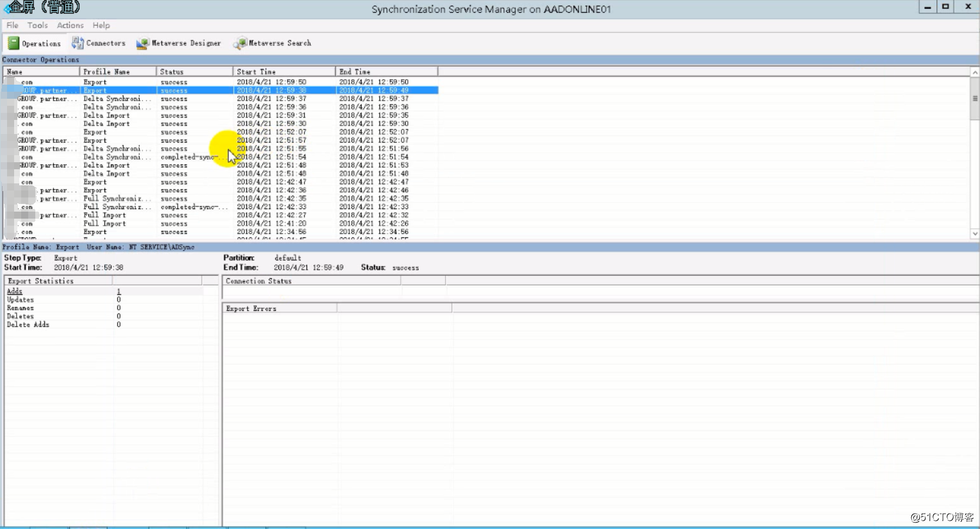This screenshot has height=529, width=980.
Task: Select the Full Import run started 12:41:20
Action: (x=221, y=224)
